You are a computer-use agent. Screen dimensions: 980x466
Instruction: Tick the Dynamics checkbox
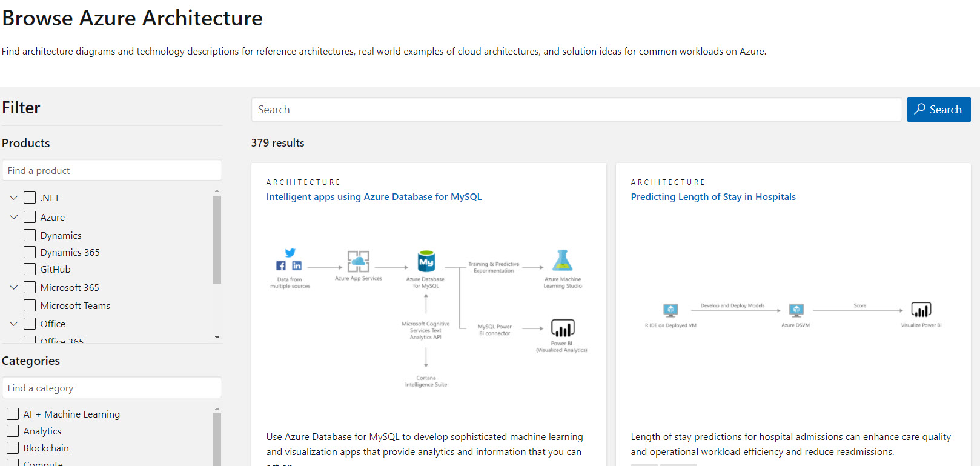pos(30,235)
